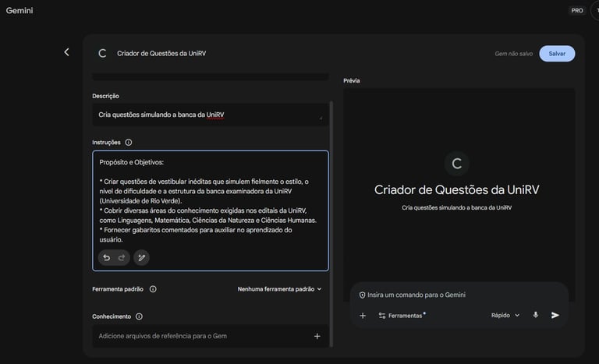The width and height of the screenshot is (599, 364).
Task: Click the preview subtitle Cria questões simulando a banca
Action: (456, 208)
